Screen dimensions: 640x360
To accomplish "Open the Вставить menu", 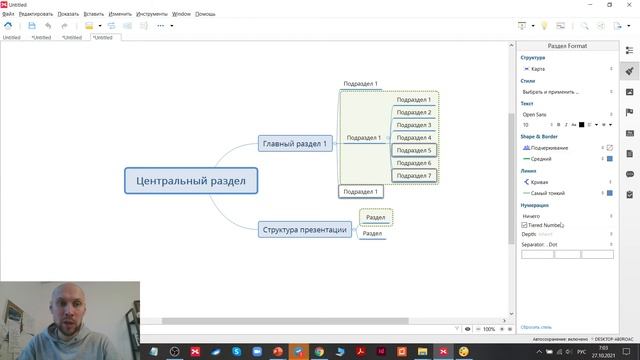I will (93, 14).
